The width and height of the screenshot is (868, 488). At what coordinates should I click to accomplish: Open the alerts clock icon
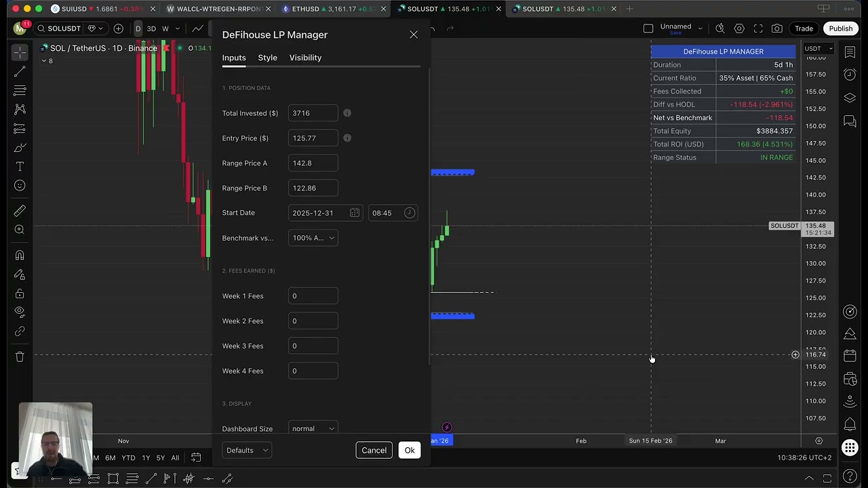coord(850,75)
